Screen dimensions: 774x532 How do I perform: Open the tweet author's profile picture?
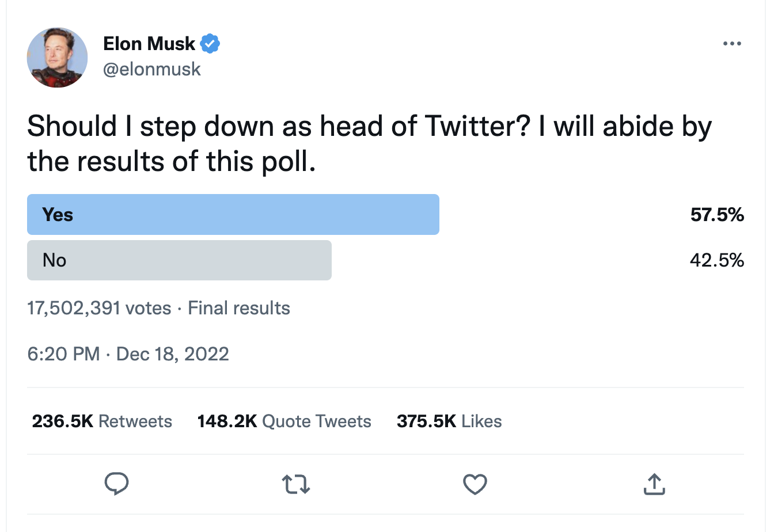tap(57, 57)
